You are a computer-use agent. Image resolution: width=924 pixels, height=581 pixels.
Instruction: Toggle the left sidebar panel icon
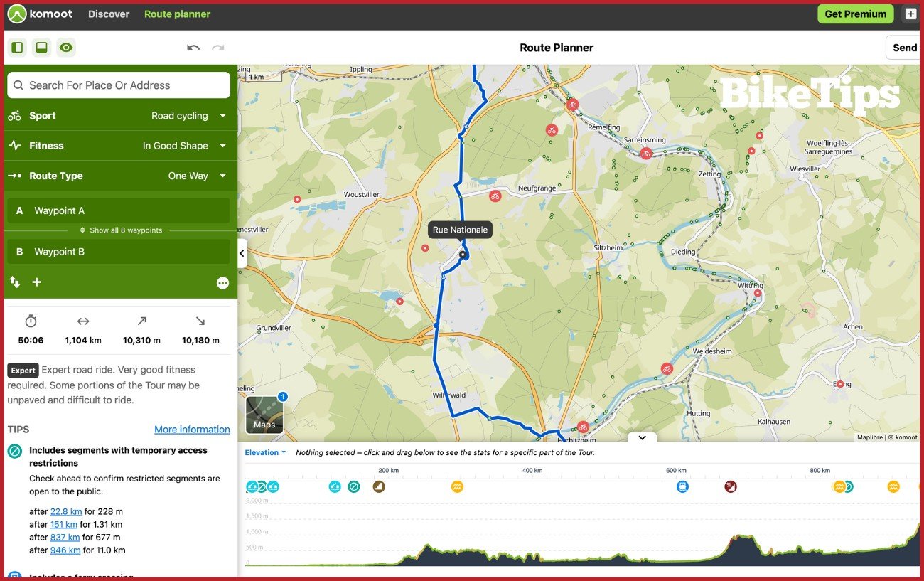point(18,48)
